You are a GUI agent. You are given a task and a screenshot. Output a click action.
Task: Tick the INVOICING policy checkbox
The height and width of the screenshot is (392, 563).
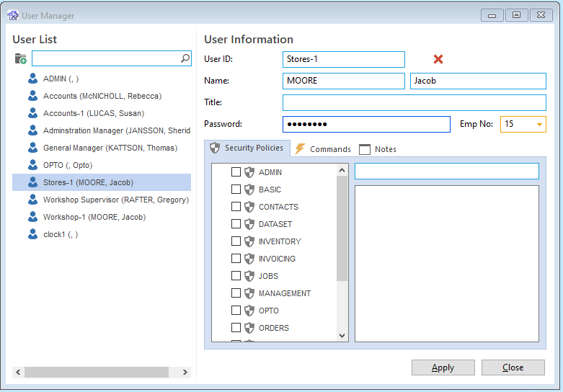point(236,258)
